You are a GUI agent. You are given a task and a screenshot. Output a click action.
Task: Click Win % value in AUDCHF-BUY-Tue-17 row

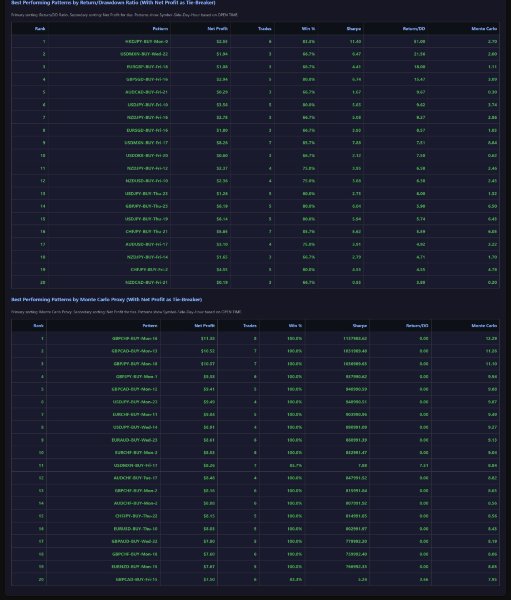coord(295,478)
